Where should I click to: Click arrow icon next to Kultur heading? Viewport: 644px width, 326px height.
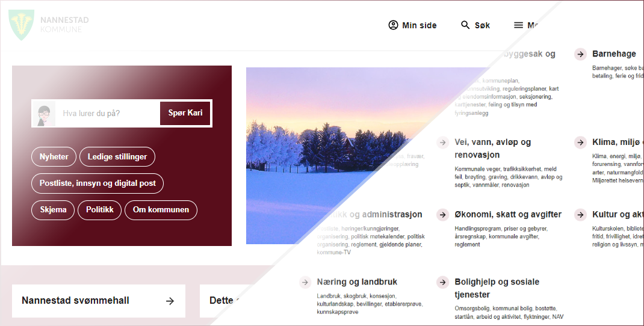pyautogui.click(x=580, y=214)
